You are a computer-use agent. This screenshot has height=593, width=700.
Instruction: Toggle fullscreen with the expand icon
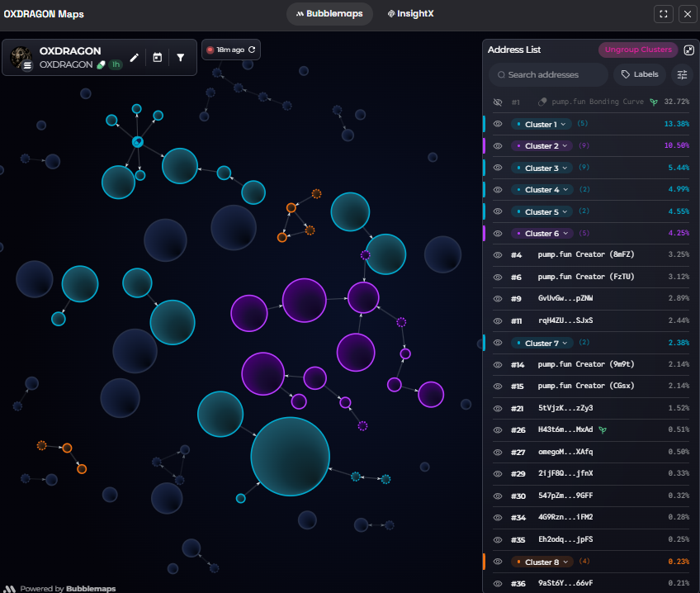[x=664, y=14]
